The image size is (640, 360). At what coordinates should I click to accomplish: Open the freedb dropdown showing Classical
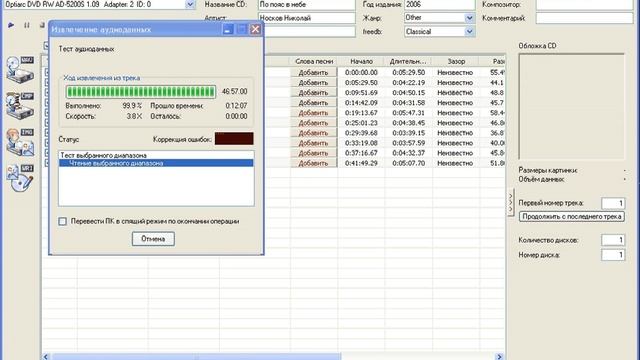pyautogui.click(x=469, y=32)
